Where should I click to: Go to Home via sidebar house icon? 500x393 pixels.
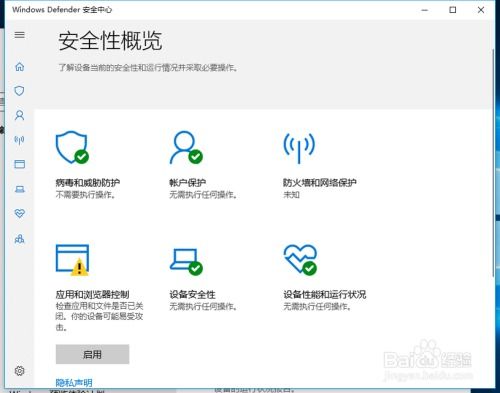[20, 67]
